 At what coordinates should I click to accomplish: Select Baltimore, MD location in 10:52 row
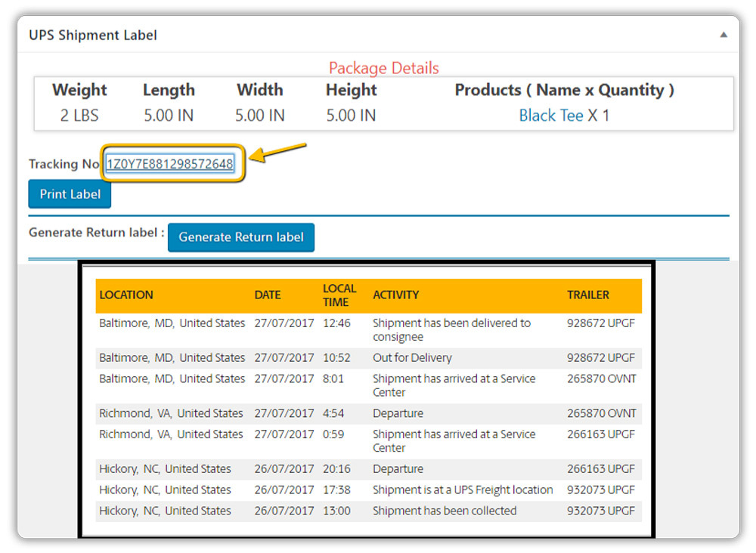[172, 358]
